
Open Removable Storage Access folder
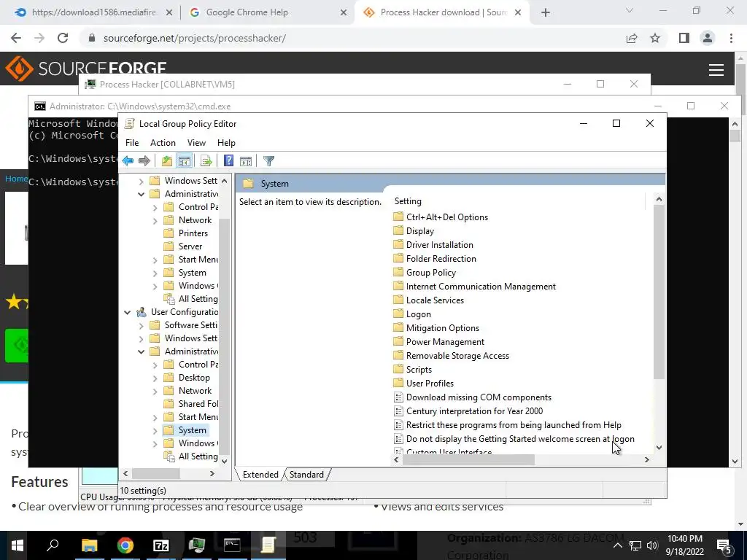[451, 356]
